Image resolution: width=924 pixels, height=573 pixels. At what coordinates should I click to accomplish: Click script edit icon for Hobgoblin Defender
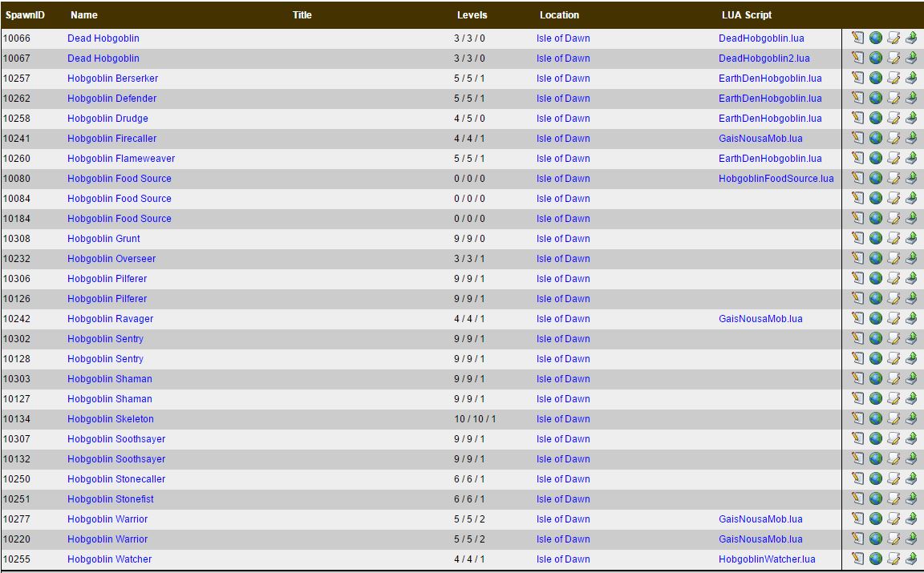coord(894,98)
